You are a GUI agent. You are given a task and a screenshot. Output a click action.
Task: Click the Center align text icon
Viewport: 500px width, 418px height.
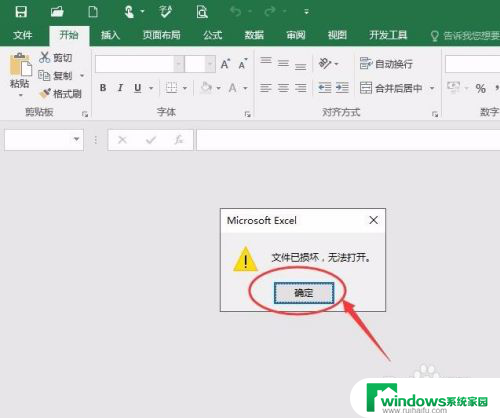click(283, 88)
